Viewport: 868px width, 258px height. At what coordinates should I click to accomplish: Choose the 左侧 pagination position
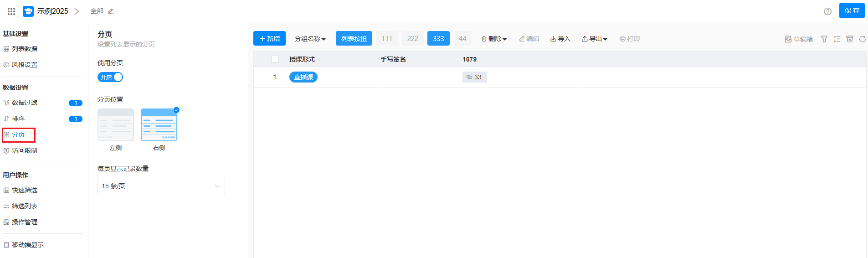[x=116, y=125]
